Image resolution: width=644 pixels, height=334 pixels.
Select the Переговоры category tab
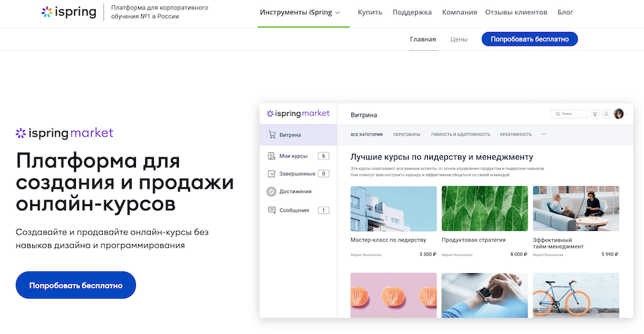406,134
